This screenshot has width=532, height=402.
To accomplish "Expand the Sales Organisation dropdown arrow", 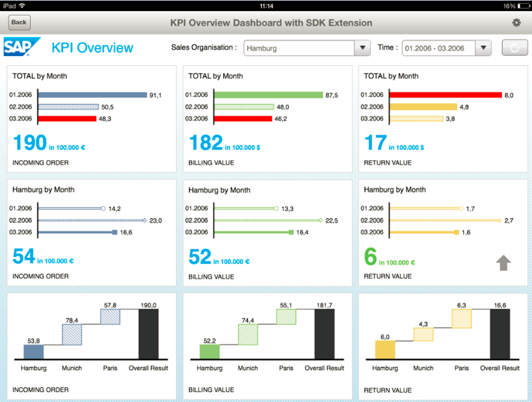I will click(x=362, y=48).
